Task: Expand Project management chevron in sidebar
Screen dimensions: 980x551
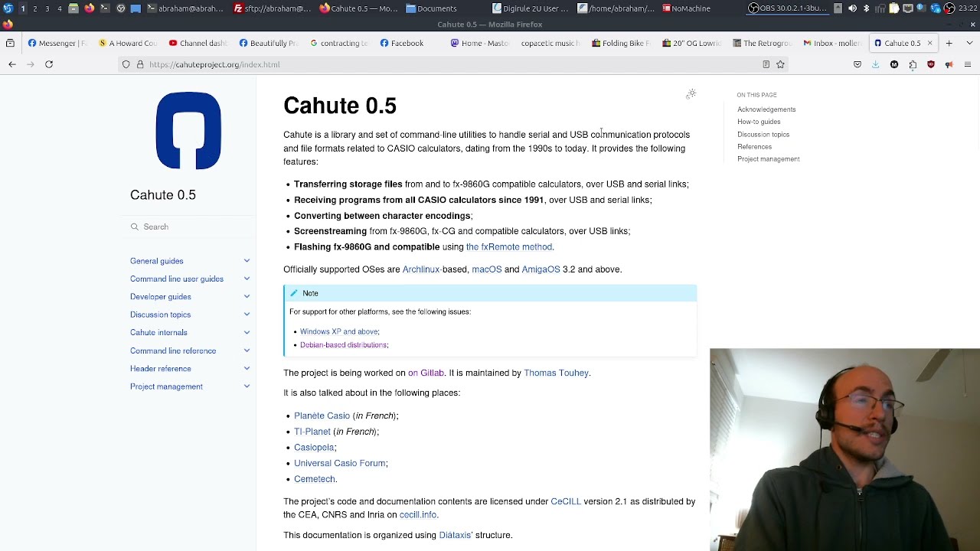Action: pos(247,386)
